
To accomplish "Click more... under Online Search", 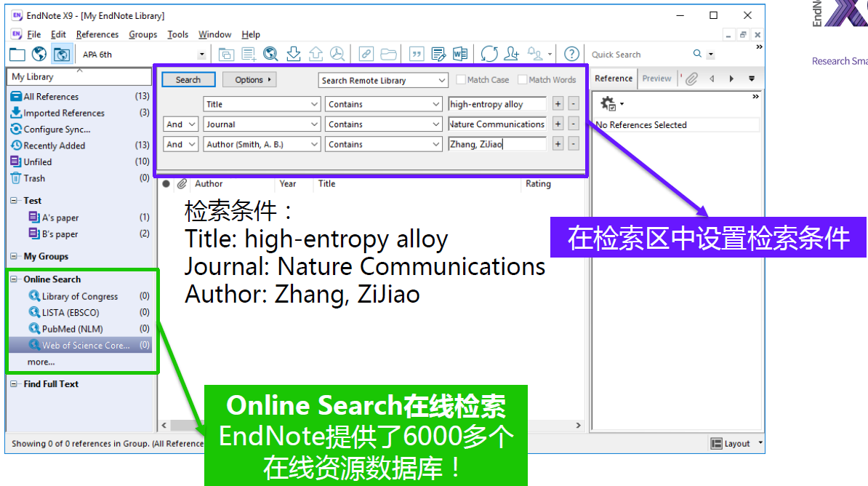I will [x=41, y=362].
